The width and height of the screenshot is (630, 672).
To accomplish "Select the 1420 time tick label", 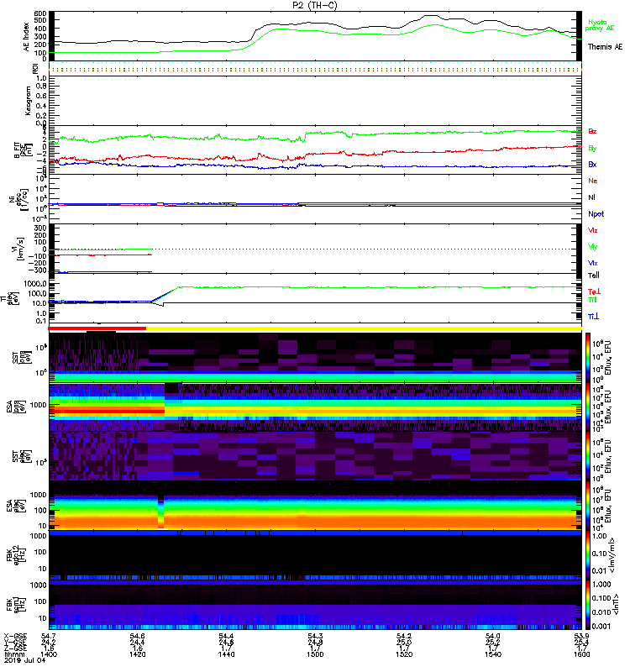I will (x=137, y=654).
